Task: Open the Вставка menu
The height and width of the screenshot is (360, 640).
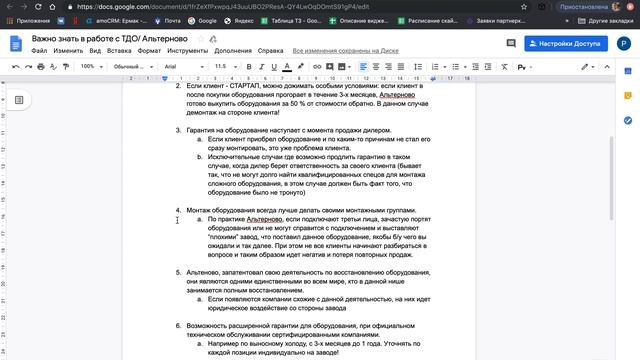Action: (x=119, y=51)
